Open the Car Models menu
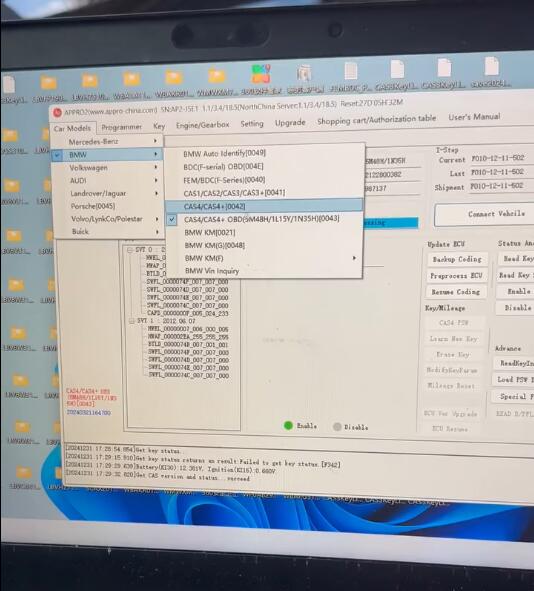The width and height of the screenshot is (534, 591). point(72,128)
